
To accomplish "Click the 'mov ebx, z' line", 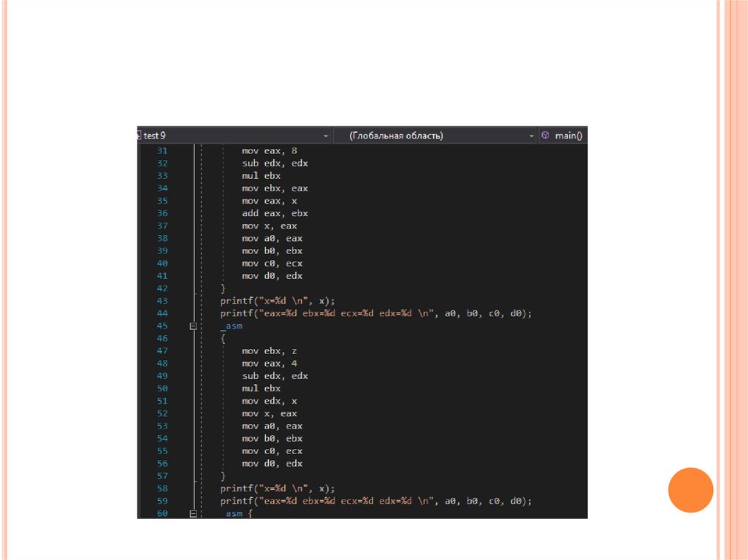I will [x=270, y=351].
